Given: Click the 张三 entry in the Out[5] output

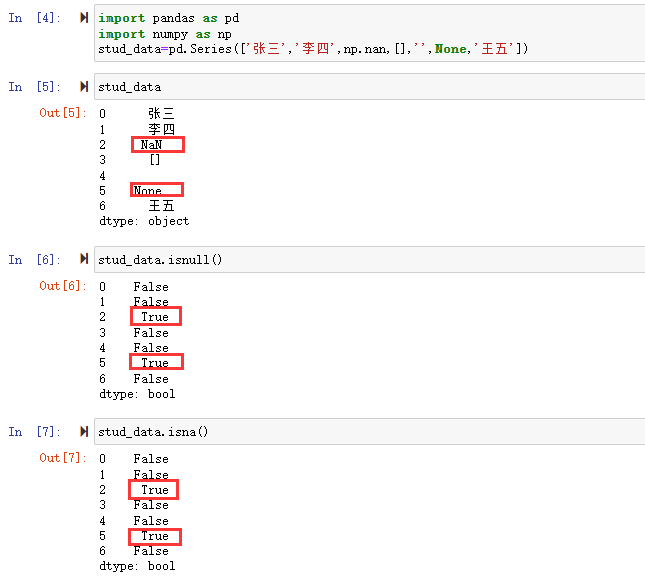Looking at the screenshot, I should point(161,114).
